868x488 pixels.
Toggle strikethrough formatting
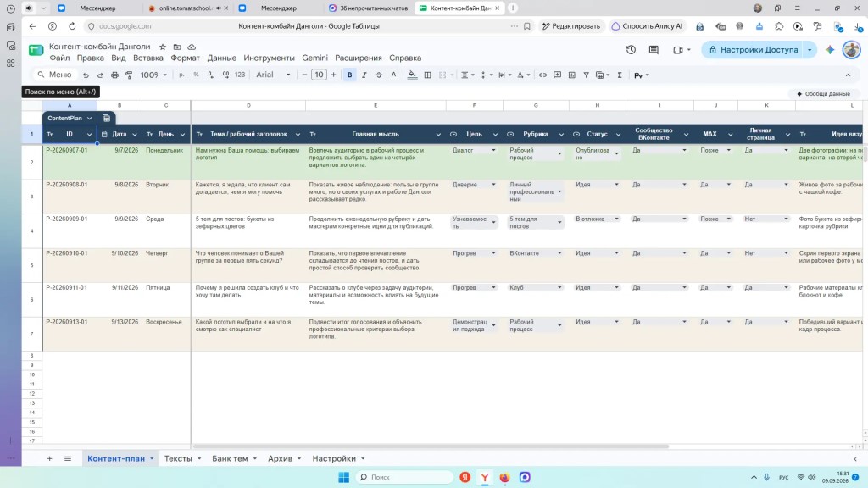[x=379, y=75]
